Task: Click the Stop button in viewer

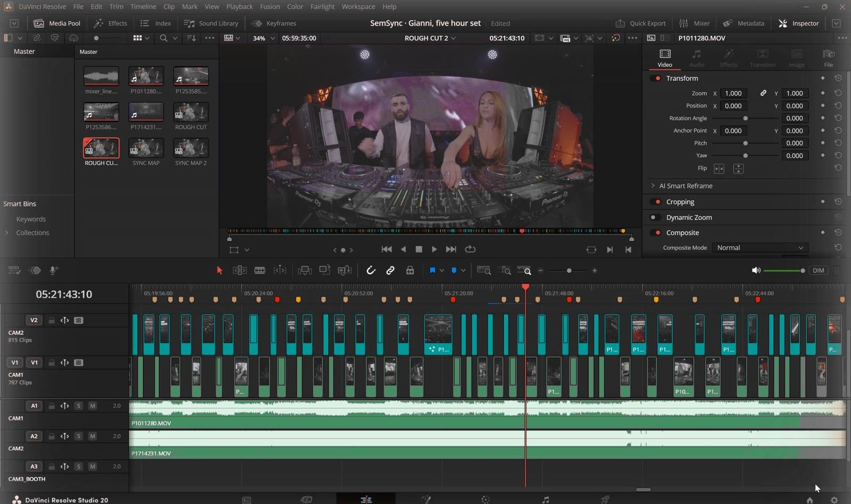Action: (x=419, y=249)
